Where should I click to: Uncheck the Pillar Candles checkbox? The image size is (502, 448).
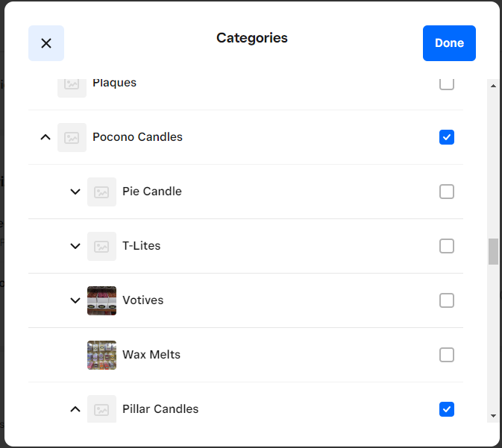pyautogui.click(x=447, y=409)
